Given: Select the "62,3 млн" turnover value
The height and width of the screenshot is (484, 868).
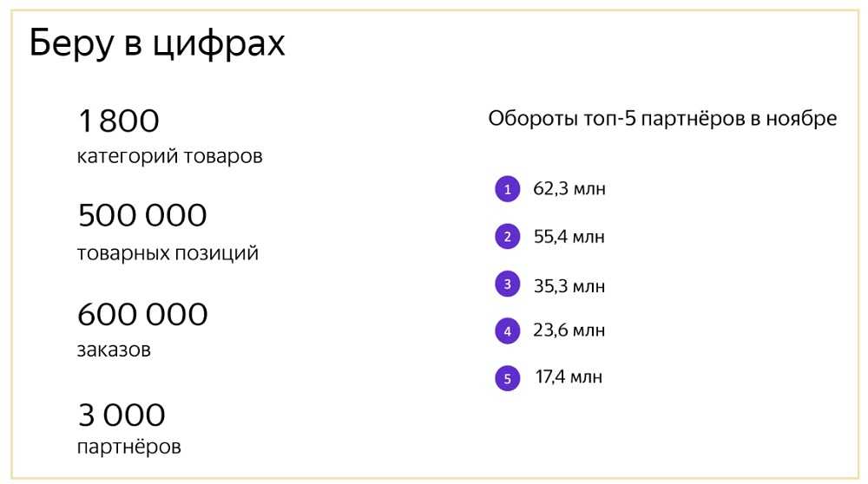Looking at the screenshot, I should pyautogui.click(x=569, y=189).
